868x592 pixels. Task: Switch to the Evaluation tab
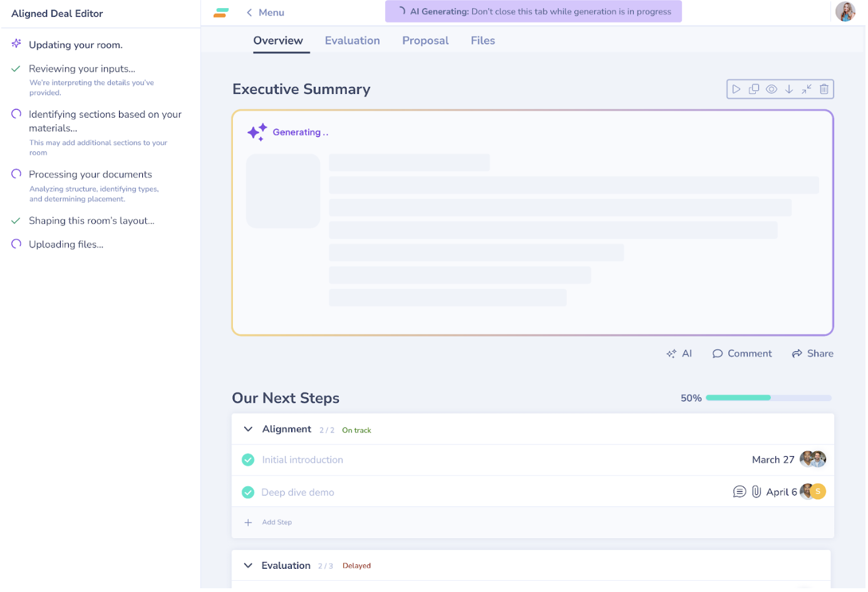click(353, 41)
